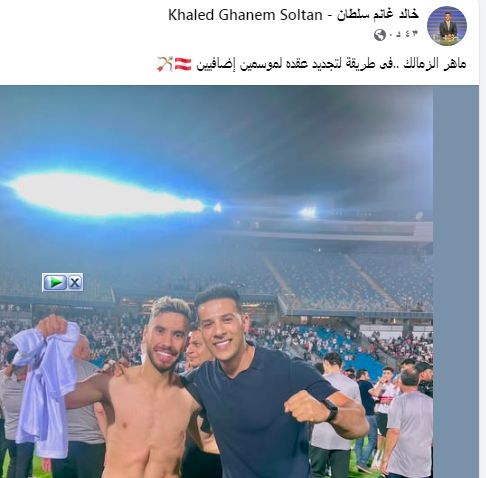The image size is (486, 478).
Task: Click the globe public-privacy icon
Action: 380,35
